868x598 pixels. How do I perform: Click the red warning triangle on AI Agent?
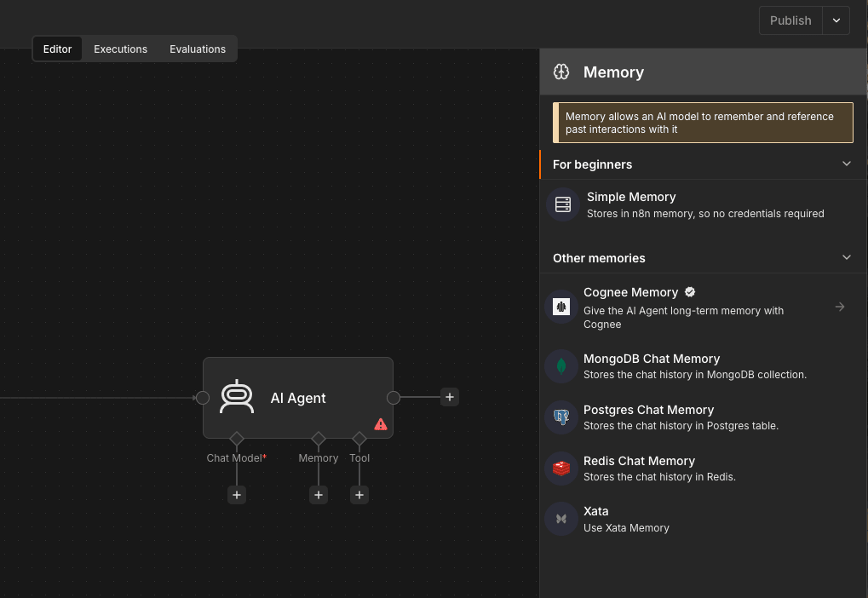click(381, 424)
